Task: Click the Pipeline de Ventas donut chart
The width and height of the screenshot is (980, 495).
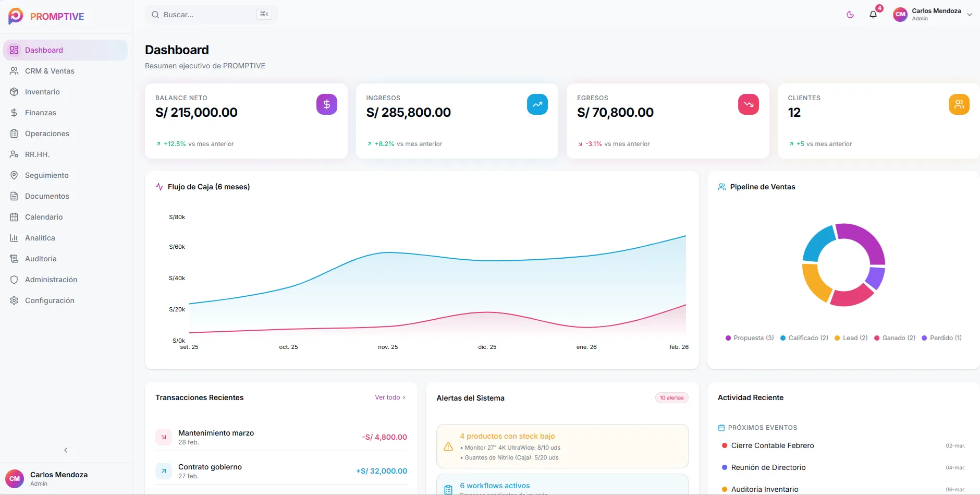Action: (842, 265)
